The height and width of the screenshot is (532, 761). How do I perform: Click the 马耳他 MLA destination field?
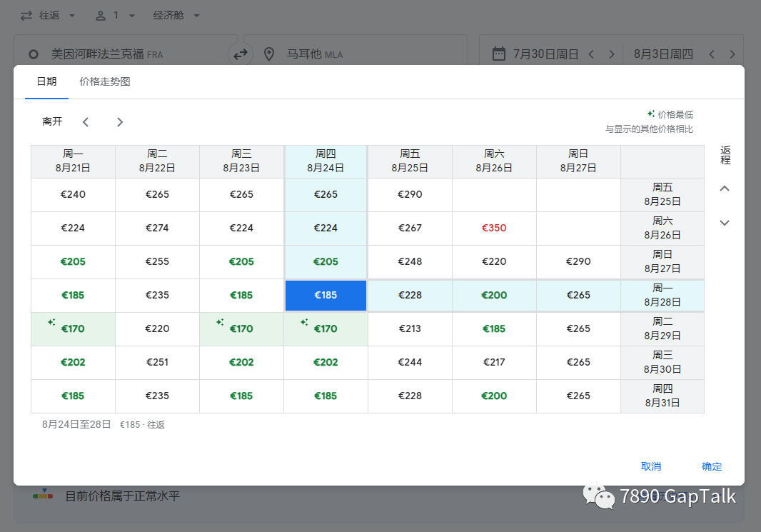coord(356,54)
